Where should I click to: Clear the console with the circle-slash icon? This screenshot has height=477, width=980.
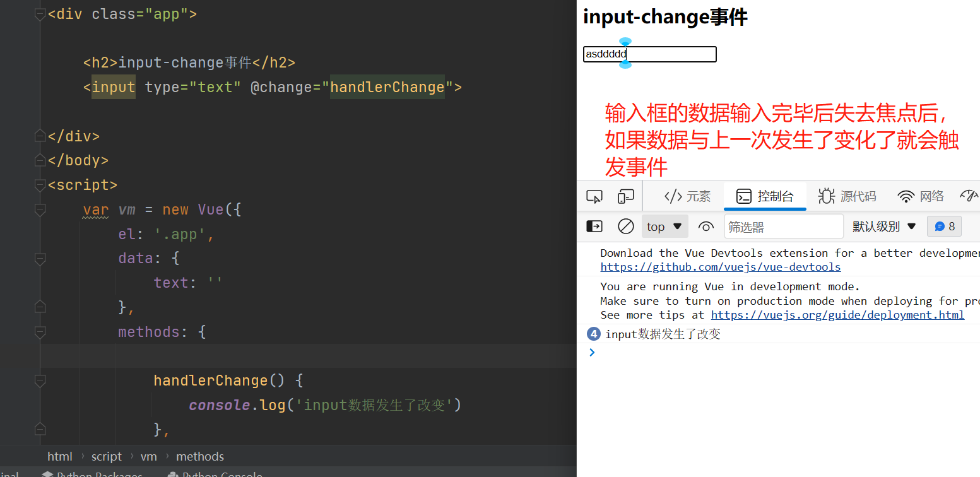[625, 227]
